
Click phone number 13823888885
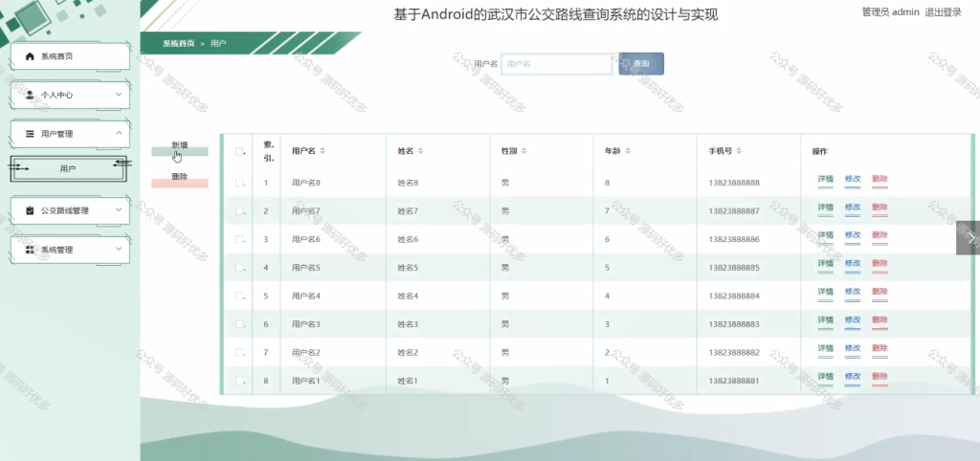pos(734,268)
